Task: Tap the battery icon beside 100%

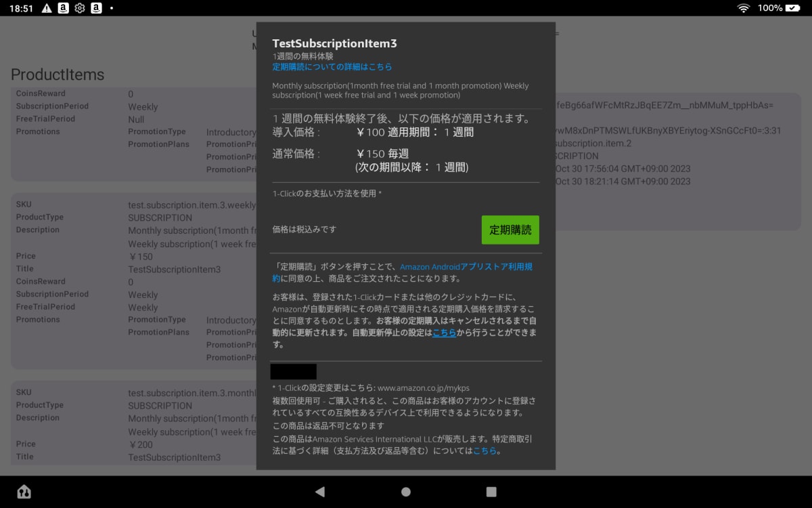Action: 793,8
